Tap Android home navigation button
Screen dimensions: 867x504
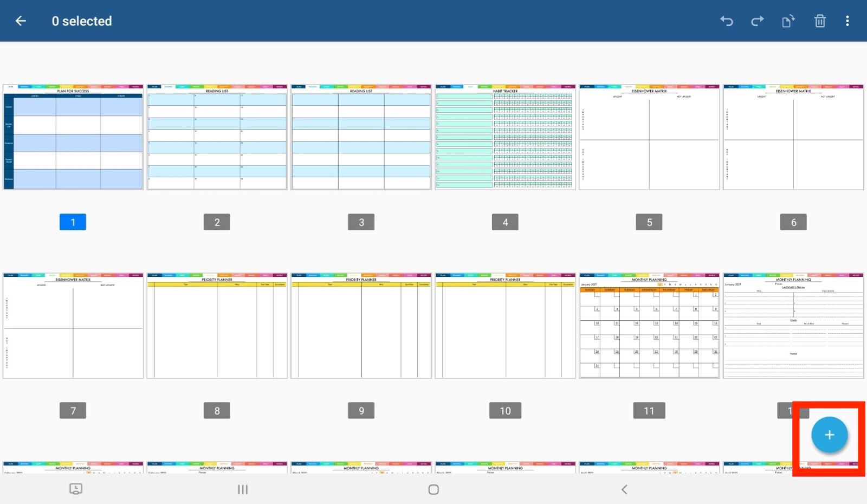coord(433,489)
